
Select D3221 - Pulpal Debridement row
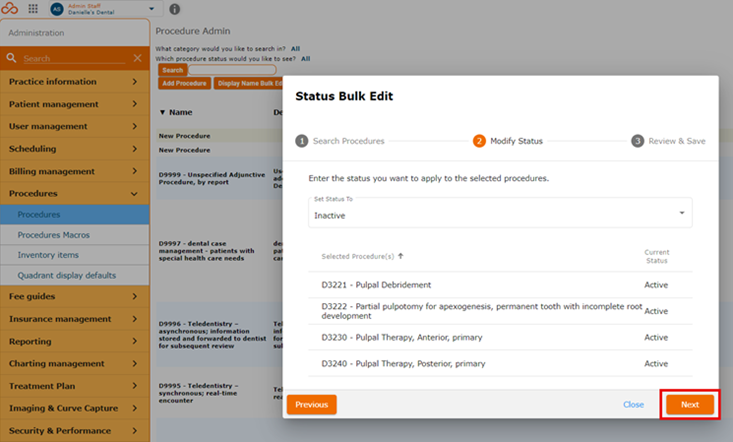click(x=500, y=285)
